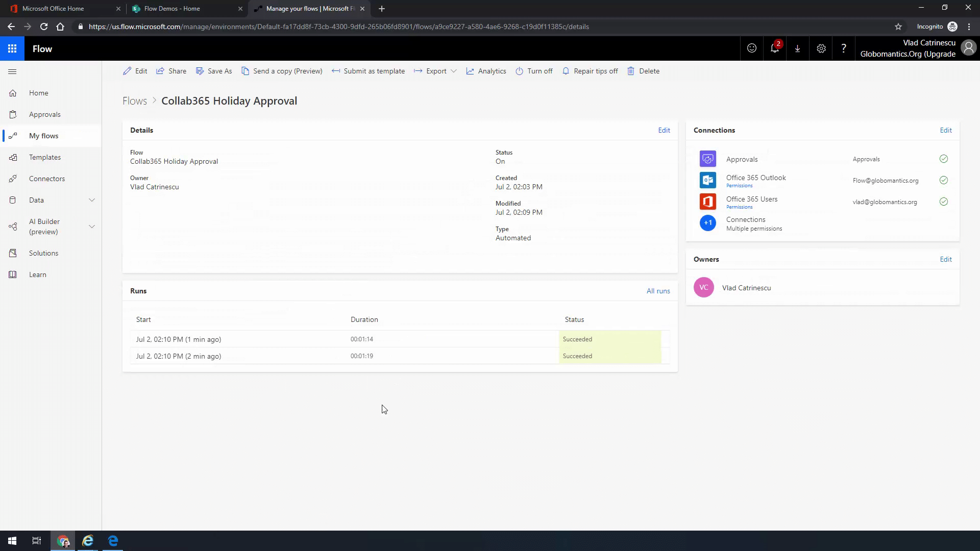The image size is (980, 551).
Task: Open Chrome's three-dot menu
Action: tap(969, 27)
